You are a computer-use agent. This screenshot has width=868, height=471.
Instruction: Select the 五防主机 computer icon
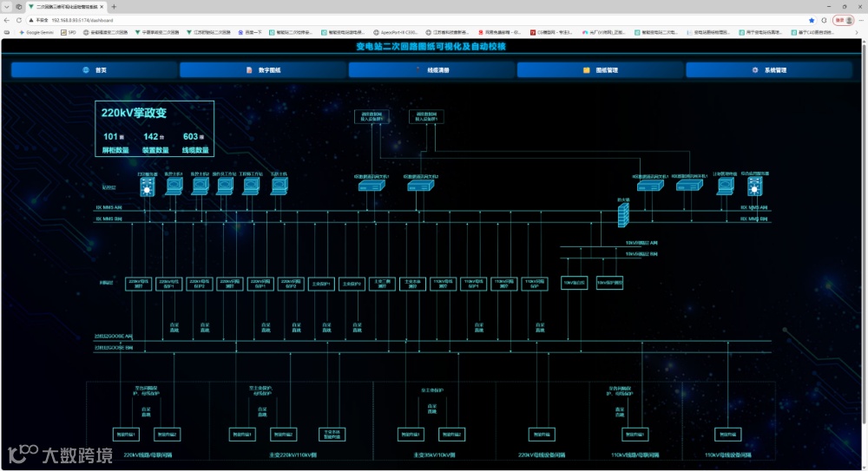[279, 186]
